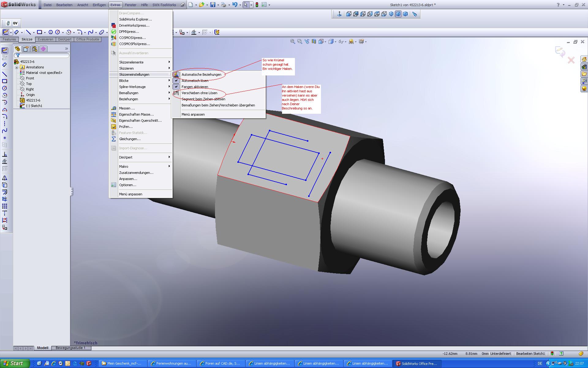Click the Section View icon
588x368 pixels.
coord(314,41)
